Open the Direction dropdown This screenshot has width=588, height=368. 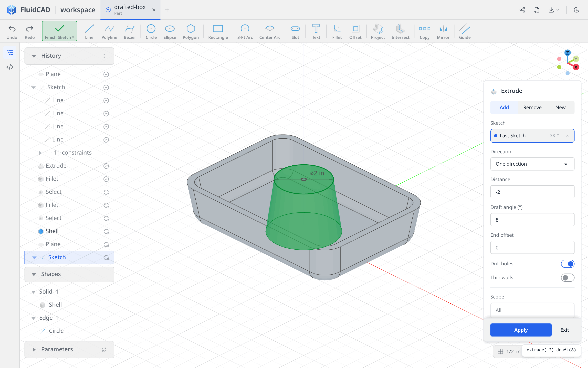click(x=532, y=164)
